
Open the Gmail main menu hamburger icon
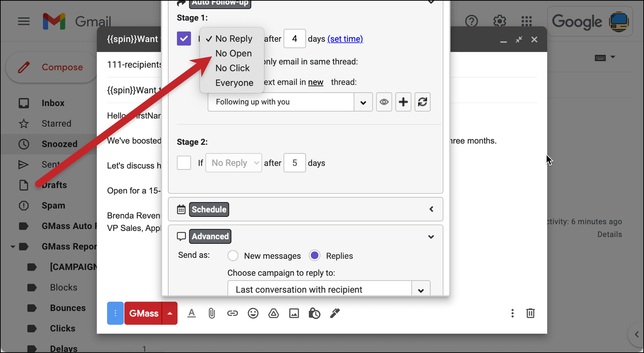[x=24, y=21]
